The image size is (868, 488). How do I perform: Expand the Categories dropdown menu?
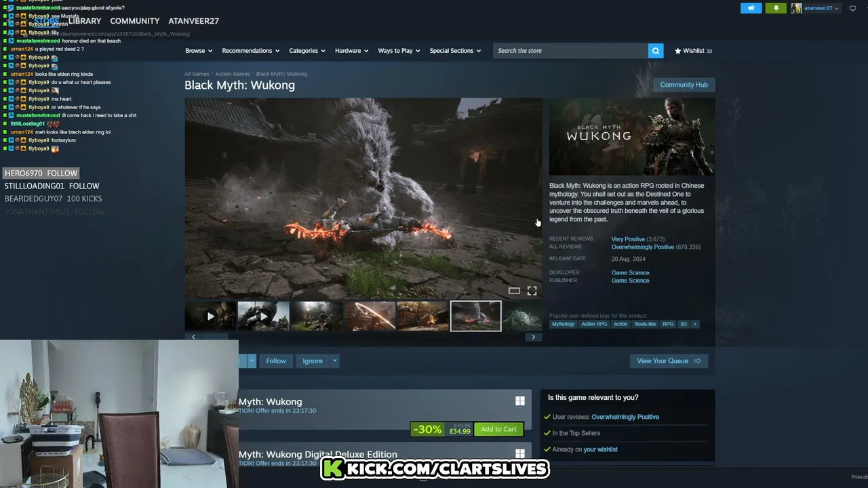[x=307, y=51]
